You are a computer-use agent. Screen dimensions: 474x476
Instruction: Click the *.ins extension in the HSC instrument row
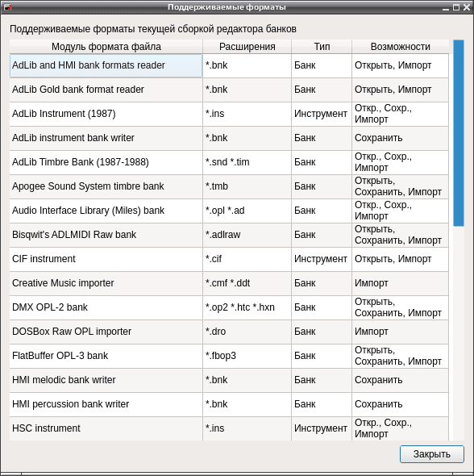(x=247, y=428)
